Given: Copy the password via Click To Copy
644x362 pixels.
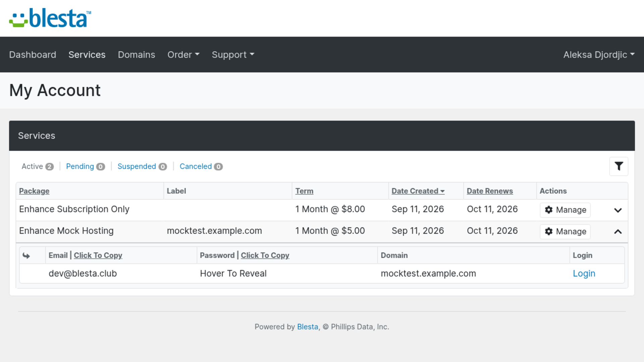Looking at the screenshot, I should (x=265, y=255).
